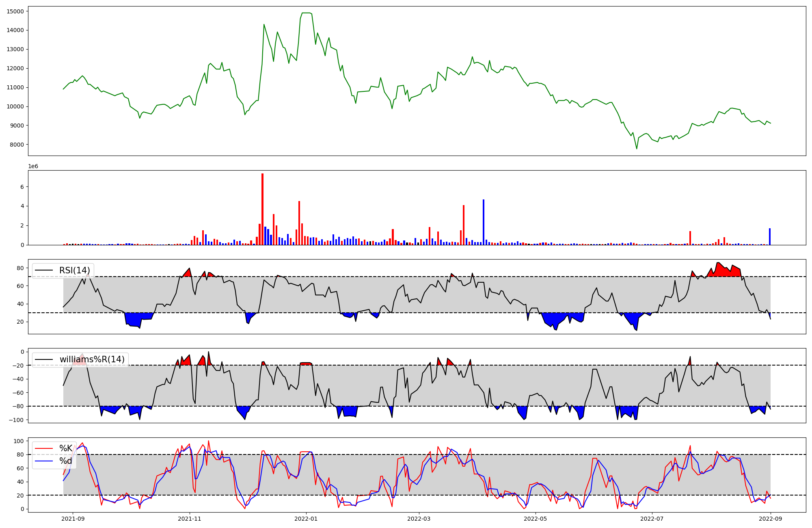Select the 2022-05 x-axis date label
812x528 pixels.
[535, 519]
